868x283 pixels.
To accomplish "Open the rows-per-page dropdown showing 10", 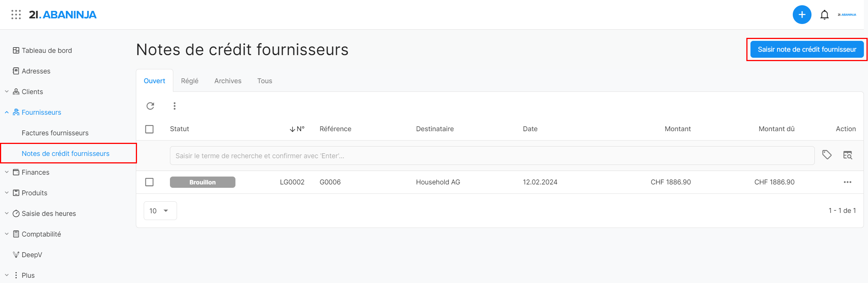I will pos(160,211).
